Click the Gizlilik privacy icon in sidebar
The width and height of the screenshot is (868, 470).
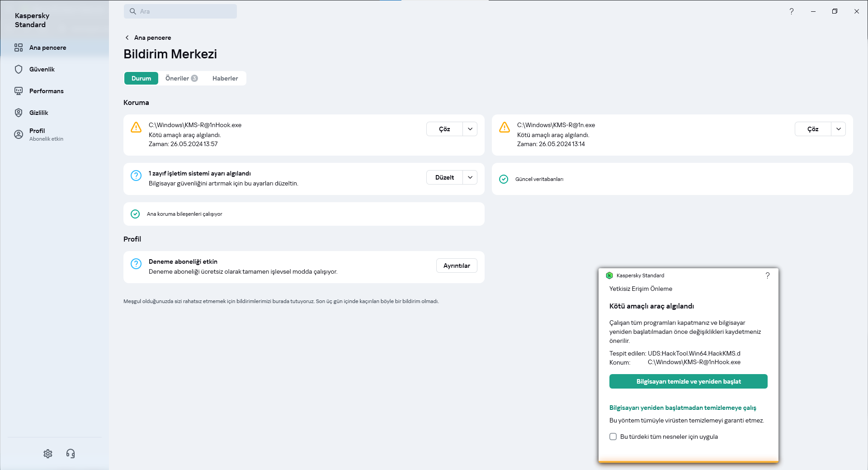point(19,113)
